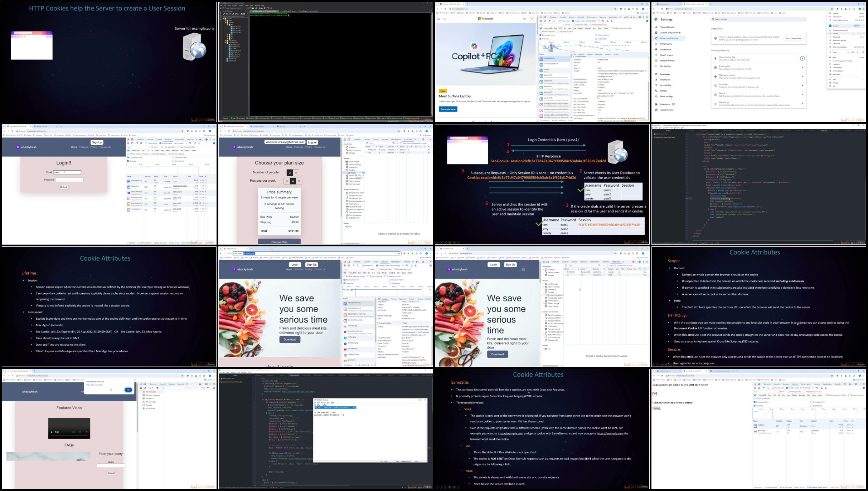This screenshot has height=491, width=868.
Task: Click the bookmark star in the Settings window address bar
Action: pos(832,9)
